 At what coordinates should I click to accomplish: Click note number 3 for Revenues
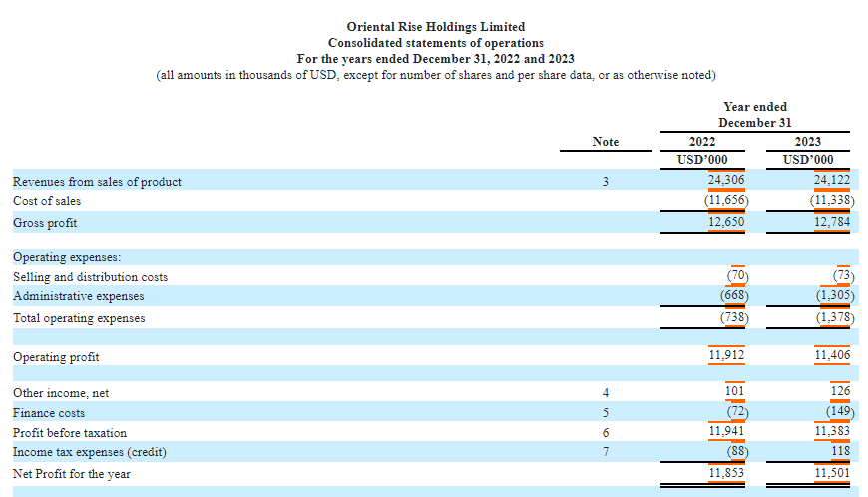[x=605, y=181]
